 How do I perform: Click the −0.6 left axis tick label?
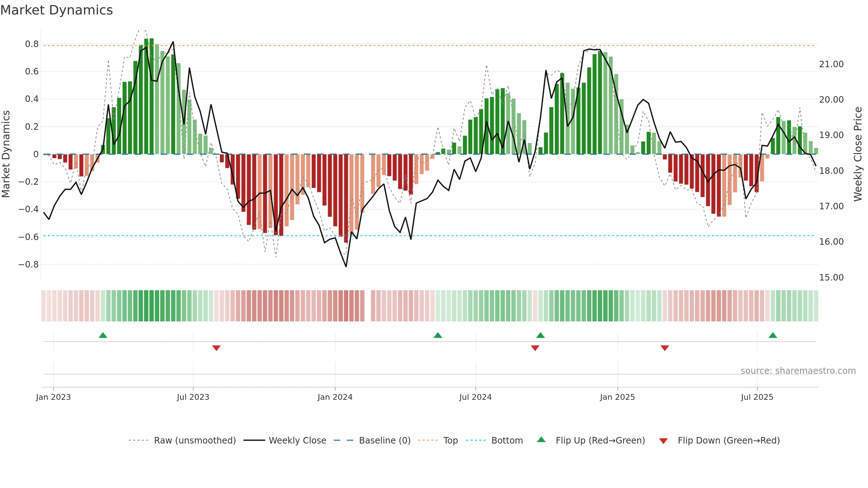29,237
